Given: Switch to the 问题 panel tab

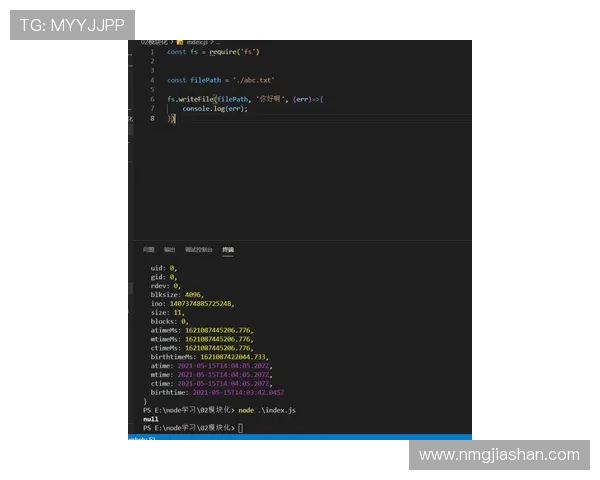Looking at the screenshot, I should pos(148,249).
